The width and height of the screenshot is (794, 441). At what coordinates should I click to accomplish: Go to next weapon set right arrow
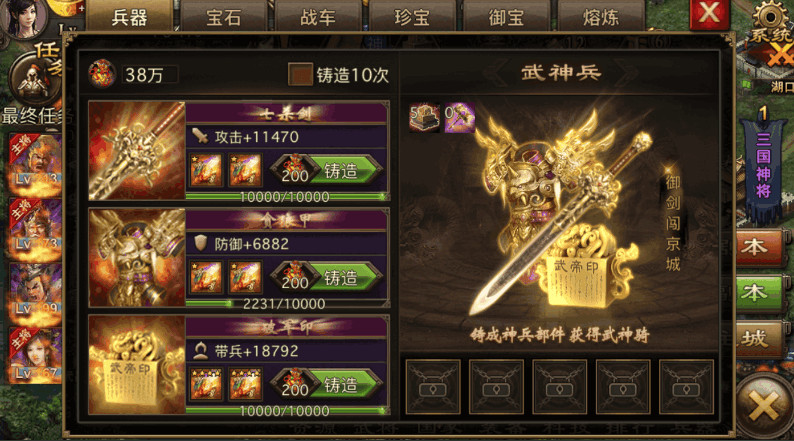628,73
